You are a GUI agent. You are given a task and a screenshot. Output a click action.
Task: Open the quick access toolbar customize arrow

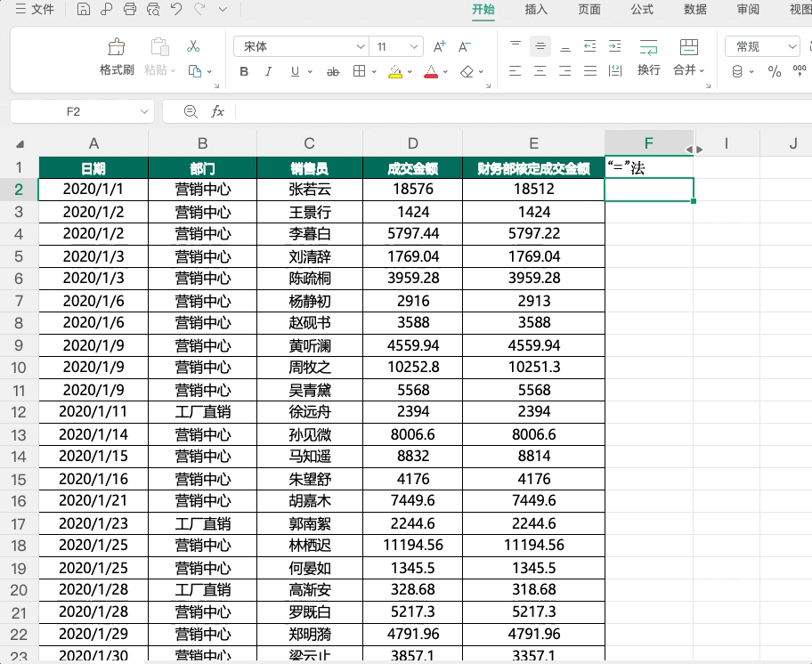tap(223, 9)
